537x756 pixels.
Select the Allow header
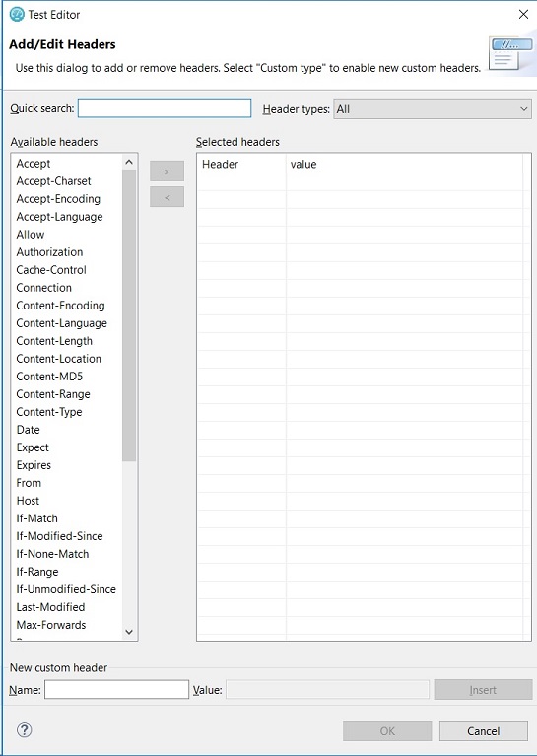point(31,235)
